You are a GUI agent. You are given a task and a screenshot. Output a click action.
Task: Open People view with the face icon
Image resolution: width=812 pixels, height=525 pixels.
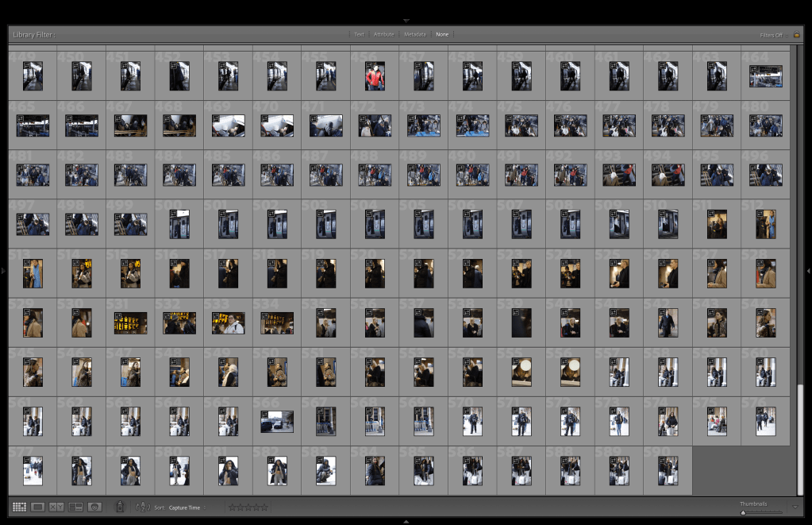[x=94, y=507]
